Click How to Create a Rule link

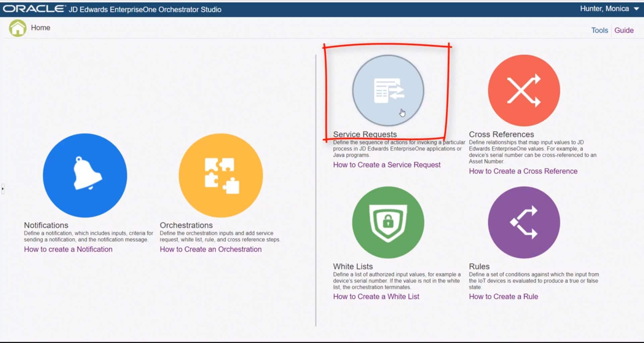pyautogui.click(x=503, y=296)
